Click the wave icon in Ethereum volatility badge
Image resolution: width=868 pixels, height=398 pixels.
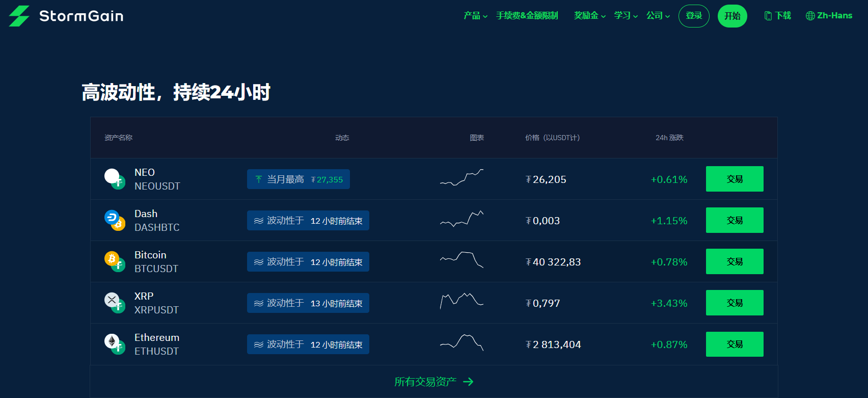pos(259,344)
